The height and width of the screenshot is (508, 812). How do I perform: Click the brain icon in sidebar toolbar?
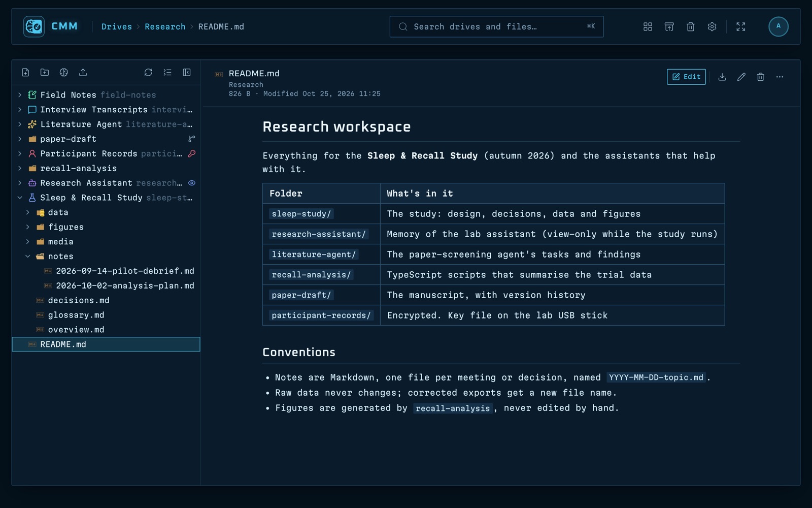[64, 73]
